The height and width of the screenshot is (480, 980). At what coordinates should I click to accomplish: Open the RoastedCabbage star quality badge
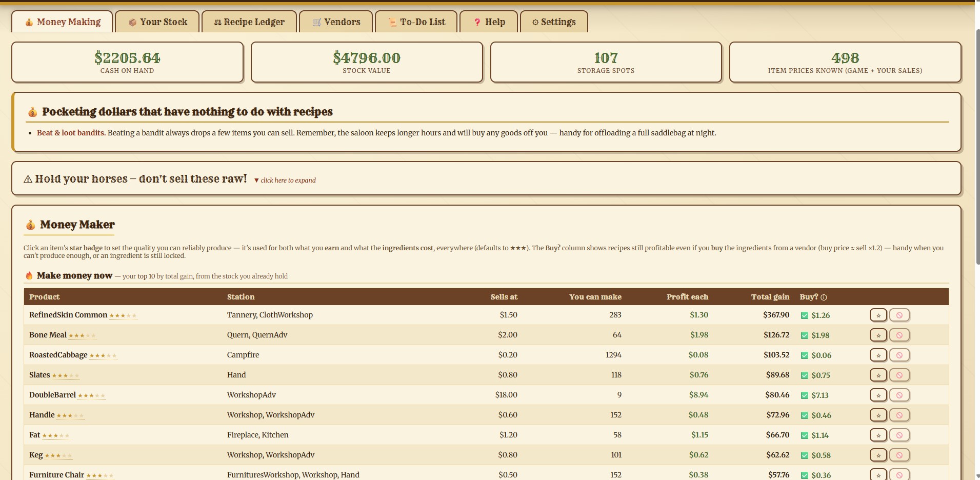click(x=103, y=355)
